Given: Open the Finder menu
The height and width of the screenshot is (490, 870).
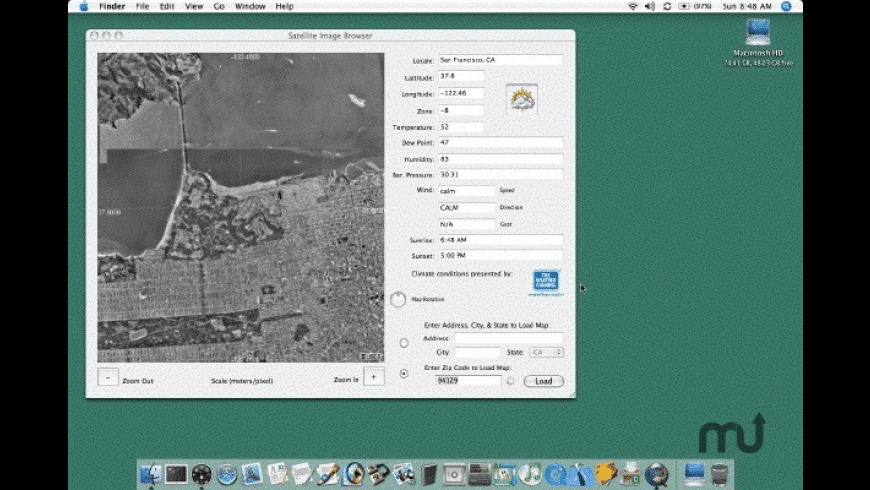Looking at the screenshot, I should 112,6.
